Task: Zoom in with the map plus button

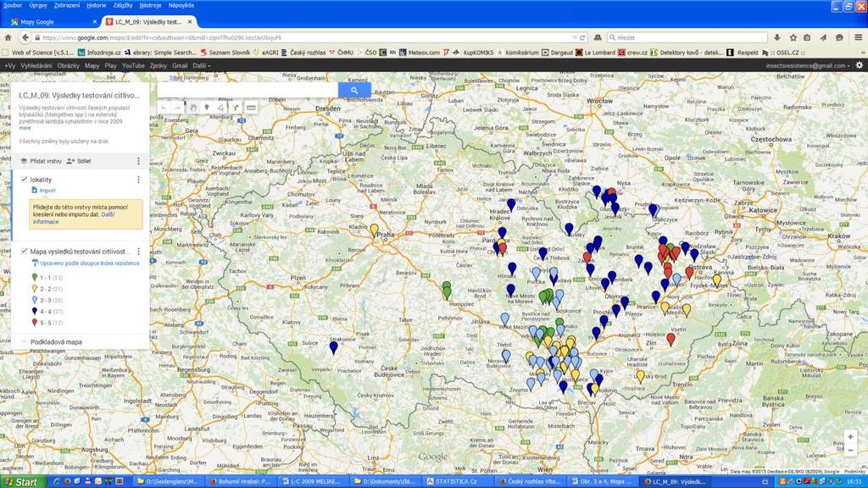Action: coord(850,437)
